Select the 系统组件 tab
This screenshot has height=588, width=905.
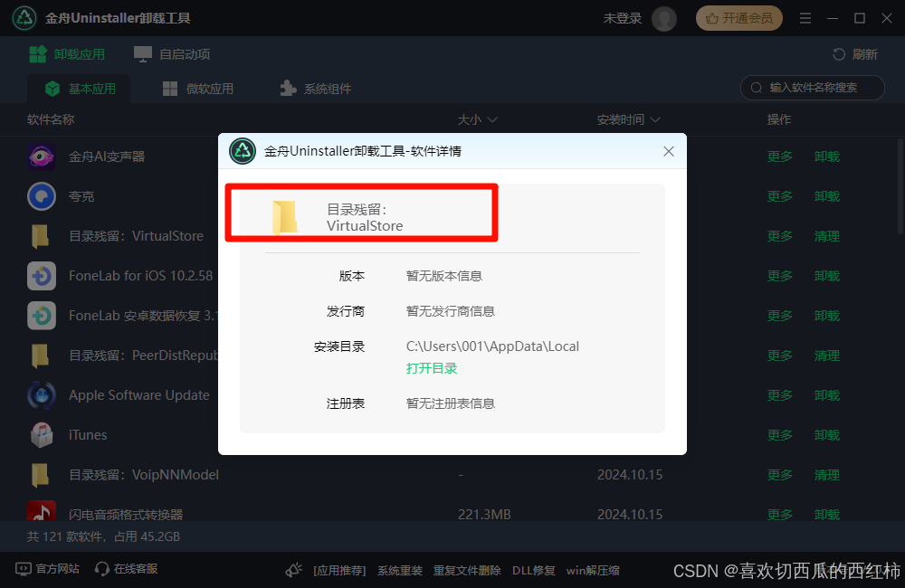click(316, 89)
